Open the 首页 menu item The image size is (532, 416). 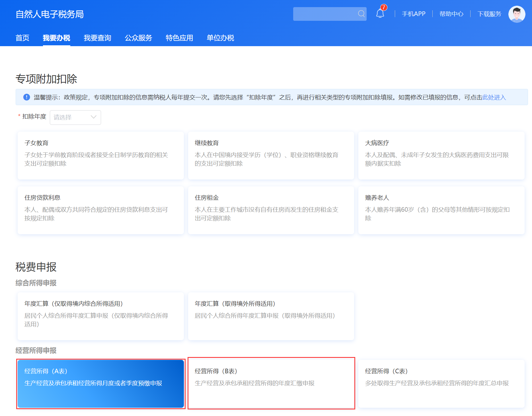pyautogui.click(x=22, y=38)
